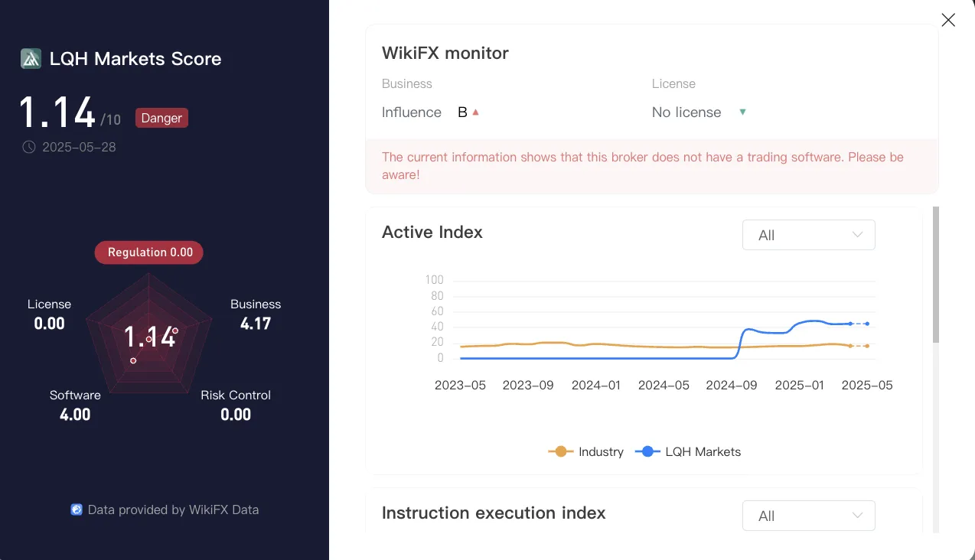975x560 pixels.
Task: Click the License 0.00 radar label
Action: [49, 314]
